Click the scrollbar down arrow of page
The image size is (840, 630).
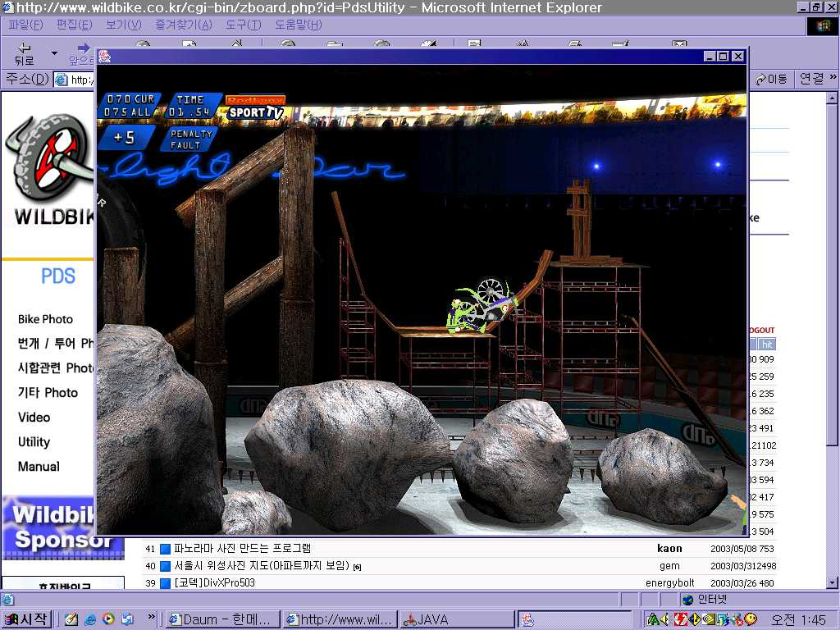point(833,583)
